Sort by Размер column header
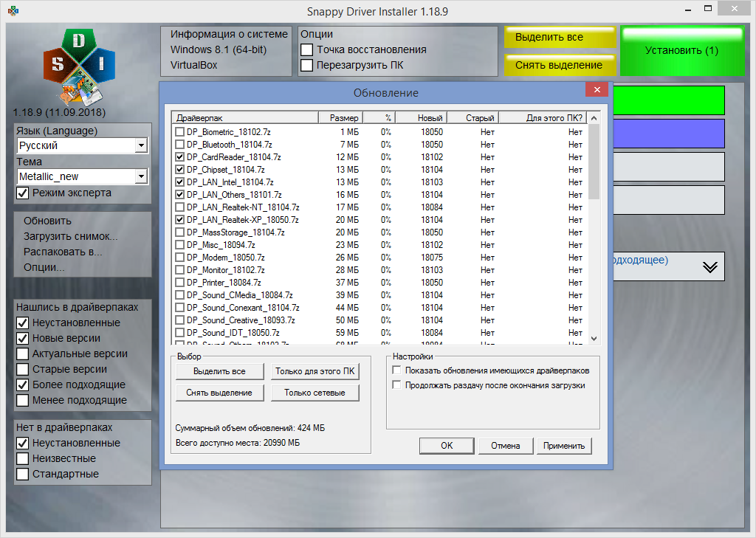Viewport: 756px width, 538px height. [x=340, y=117]
